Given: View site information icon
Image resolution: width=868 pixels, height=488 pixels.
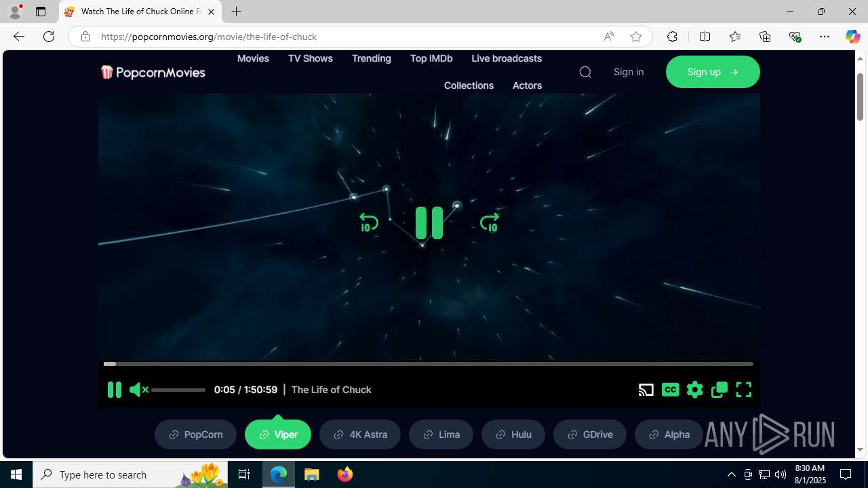Looking at the screenshot, I should 85,37.
